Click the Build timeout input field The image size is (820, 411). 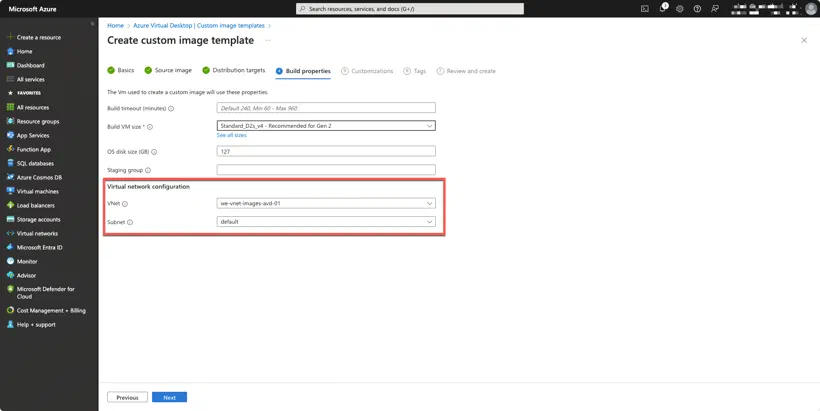coord(326,108)
